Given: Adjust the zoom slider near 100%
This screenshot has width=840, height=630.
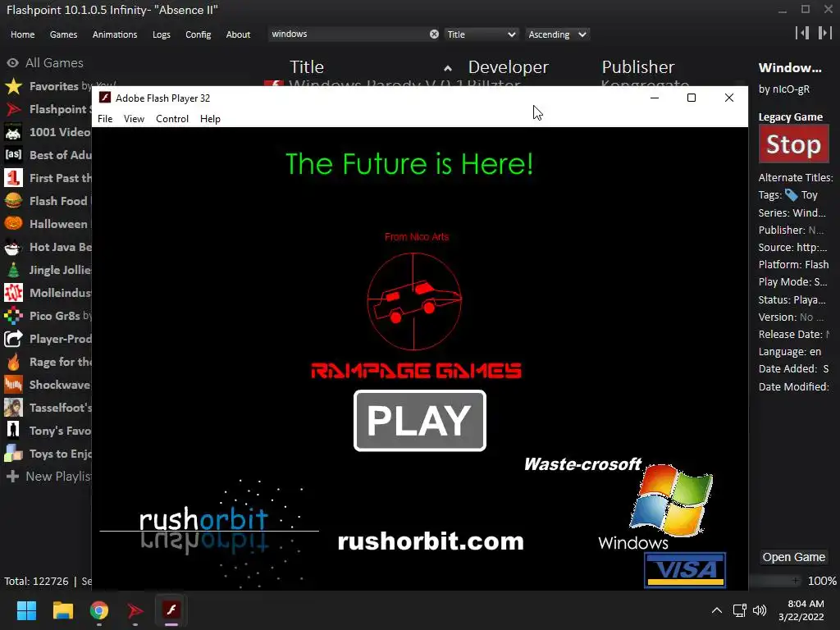Looking at the screenshot, I should tap(777, 581).
